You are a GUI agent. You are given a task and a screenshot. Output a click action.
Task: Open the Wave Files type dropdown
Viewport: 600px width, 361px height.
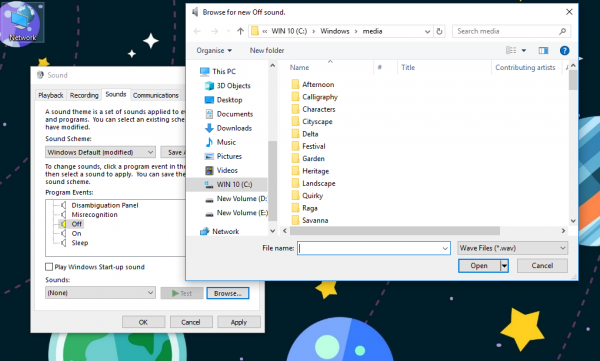pos(512,248)
